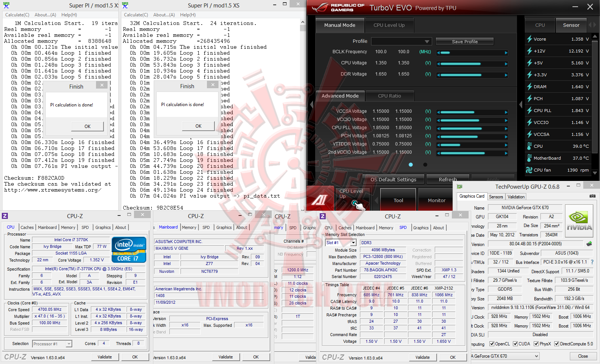Screen dimensions: 600x364
Task: Click the BCLK Frequency increase arrow
Action: point(506,53)
